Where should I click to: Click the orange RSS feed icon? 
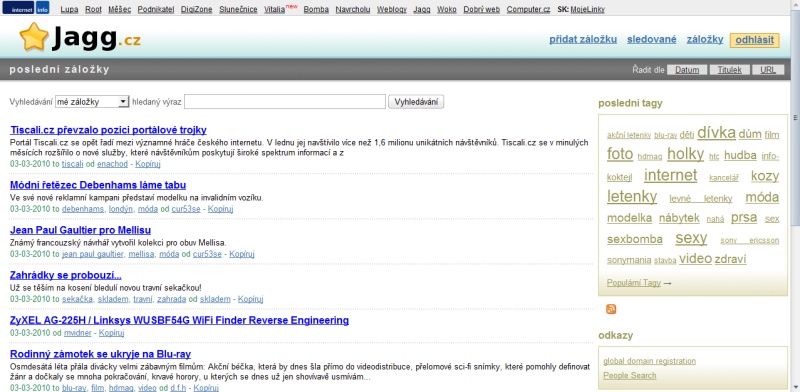pyautogui.click(x=611, y=309)
